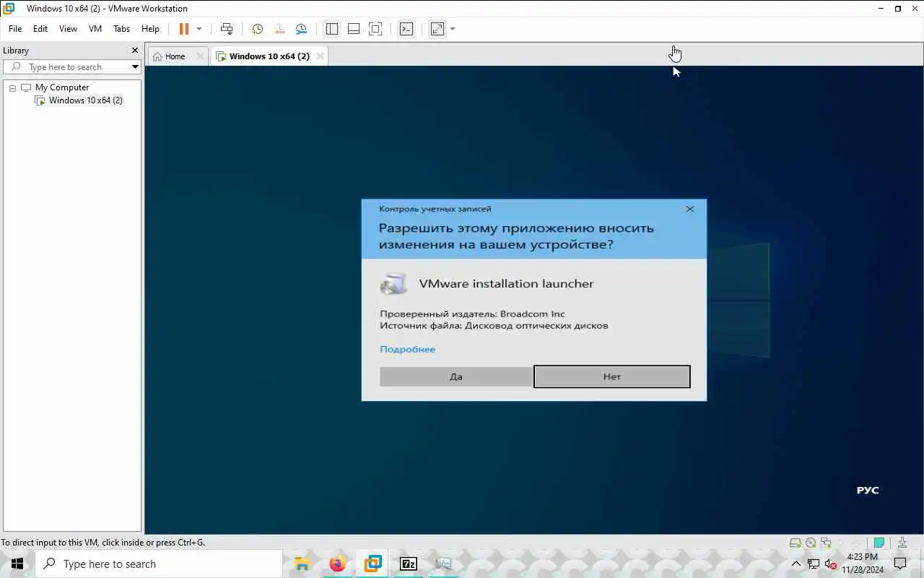The width and height of the screenshot is (924, 578).
Task: Toggle the thumbnail bar view icon
Action: tap(354, 29)
